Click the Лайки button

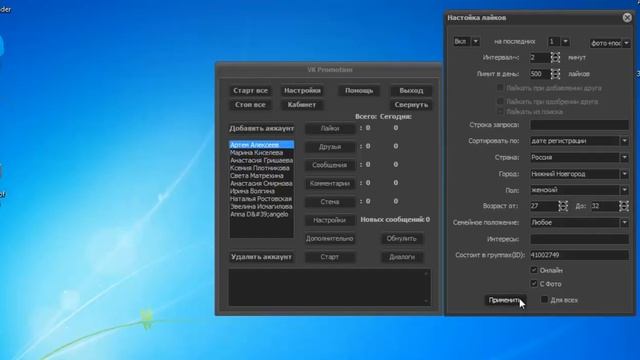click(330, 129)
